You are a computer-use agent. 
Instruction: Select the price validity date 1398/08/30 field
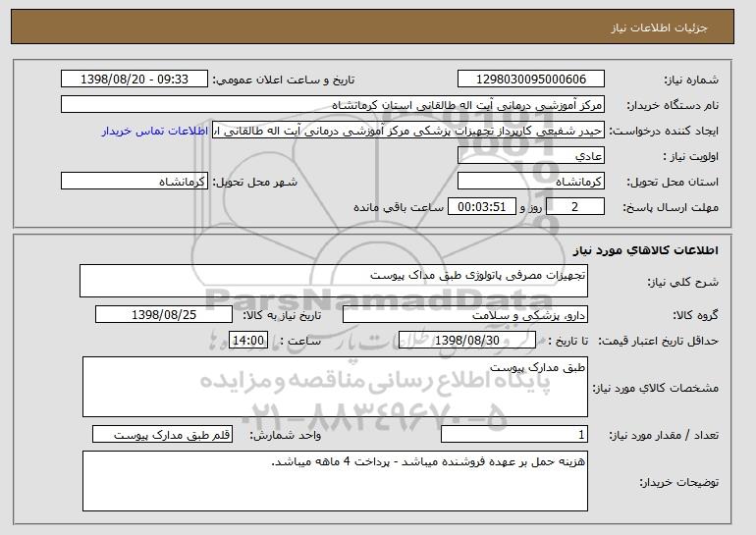(467, 341)
